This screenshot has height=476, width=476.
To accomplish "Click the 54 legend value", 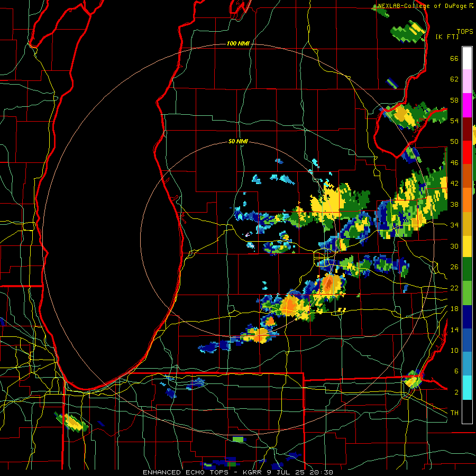I will point(454,121).
